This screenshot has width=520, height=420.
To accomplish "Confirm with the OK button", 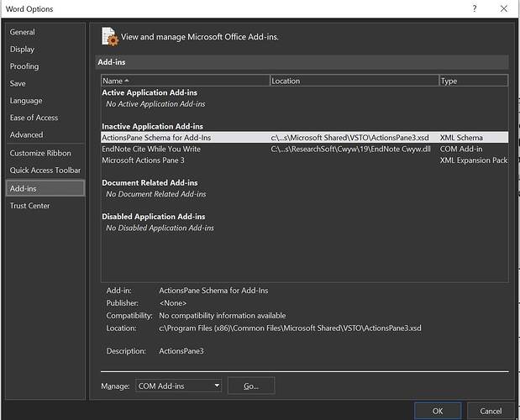I will (438, 411).
